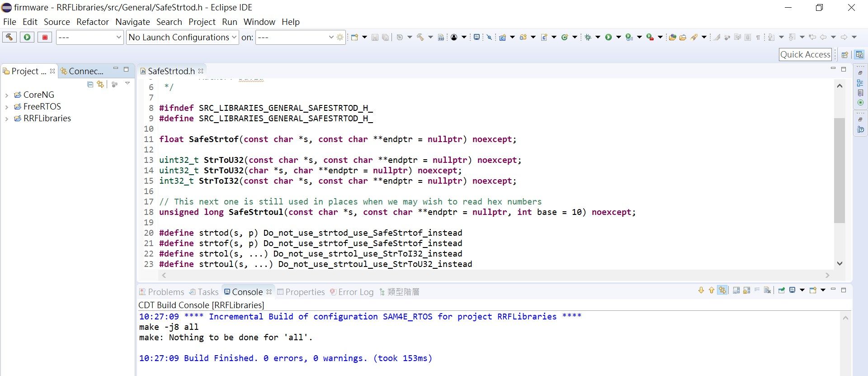Open the launch mode dropdown
The height and width of the screenshot is (376, 868).
coord(90,37)
